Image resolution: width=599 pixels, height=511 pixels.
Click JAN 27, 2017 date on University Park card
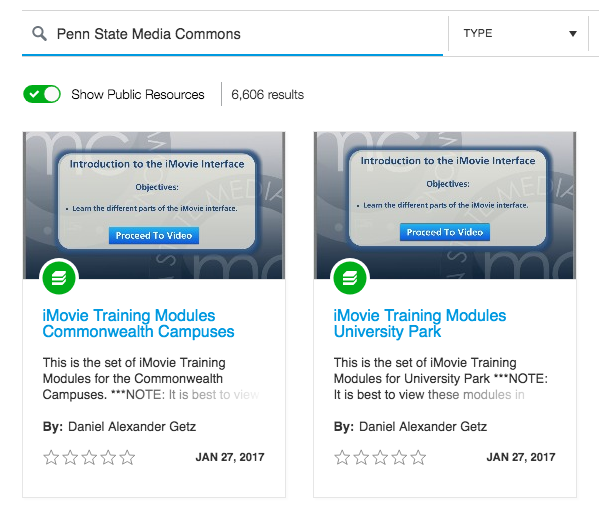click(521, 457)
